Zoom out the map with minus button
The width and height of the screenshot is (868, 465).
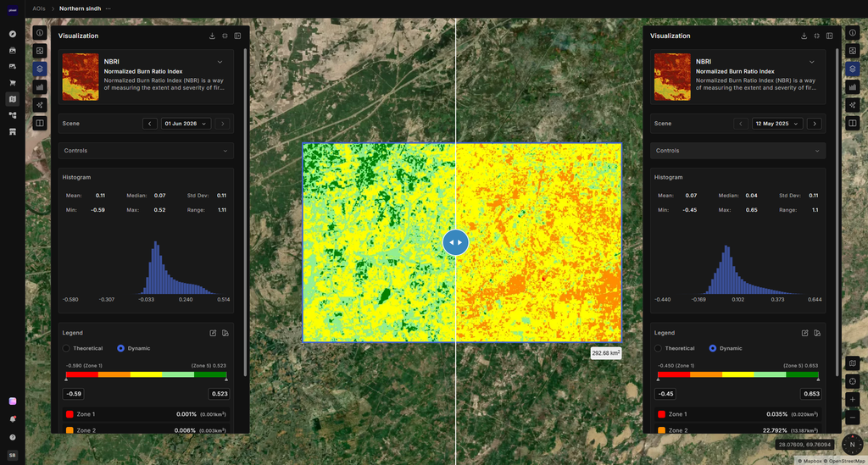pos(853,417)
